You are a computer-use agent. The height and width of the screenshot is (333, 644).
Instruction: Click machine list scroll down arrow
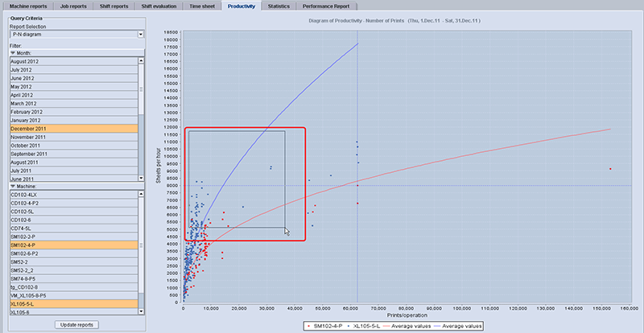coord(142,311)
